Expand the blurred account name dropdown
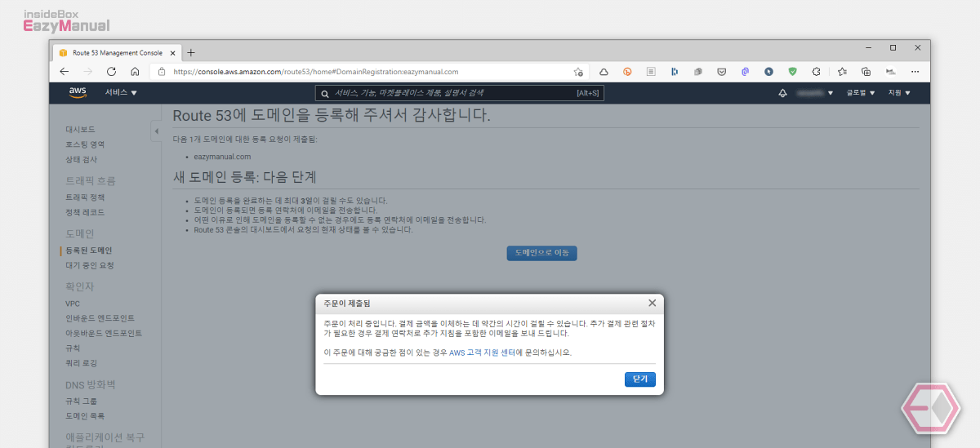980x448 pixels. coord(816,93)
